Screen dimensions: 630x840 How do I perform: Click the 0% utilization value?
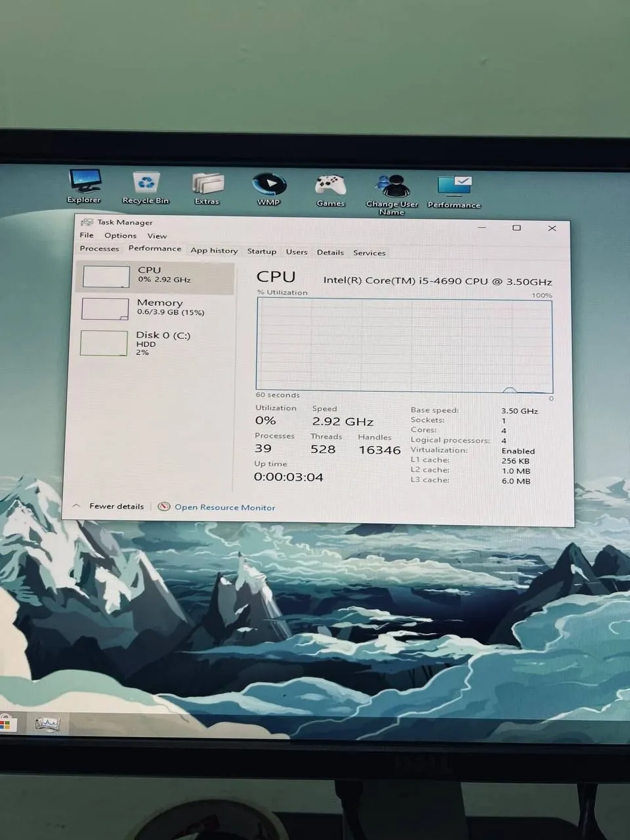tap(266, 421)
